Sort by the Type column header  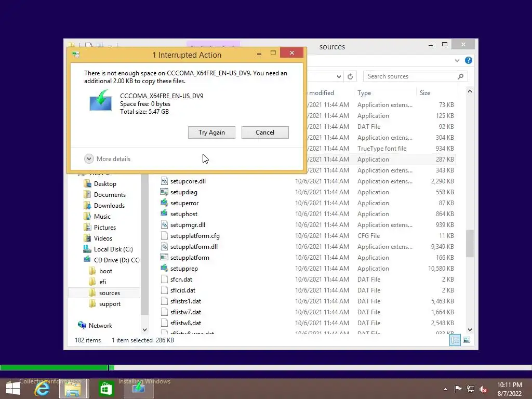pyautogui.click(x=364, y=93)
